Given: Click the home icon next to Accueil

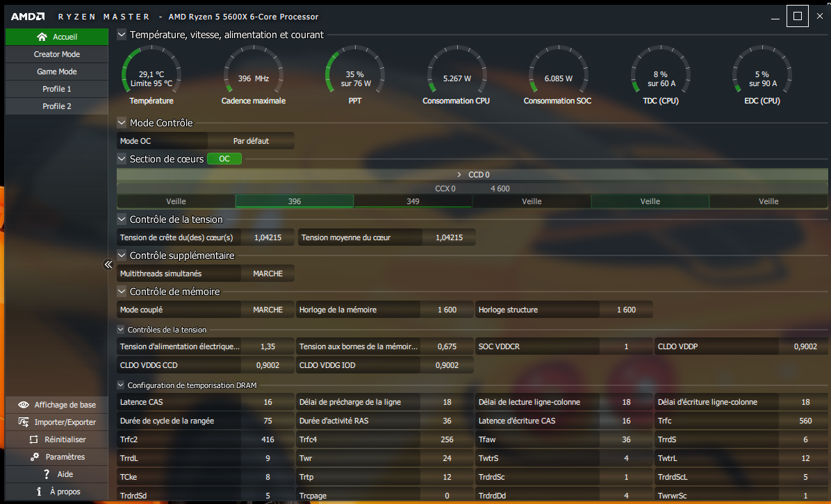Looking at the screenshot, I should [x=42, y=37].
